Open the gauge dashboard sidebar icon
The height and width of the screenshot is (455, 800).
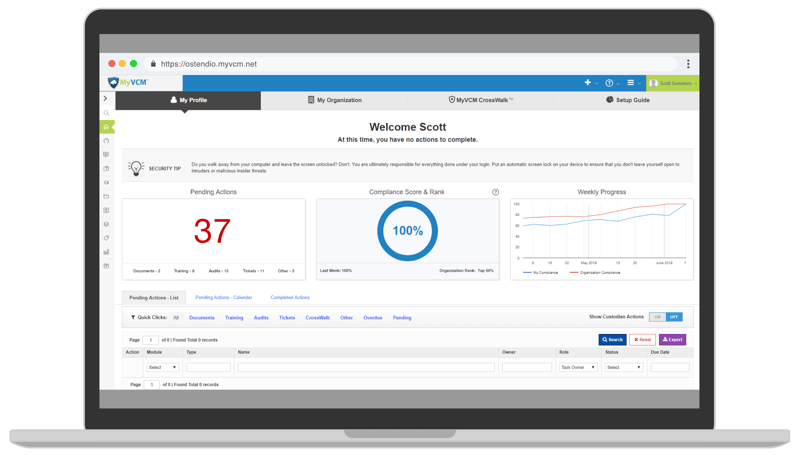coord(106,140)
